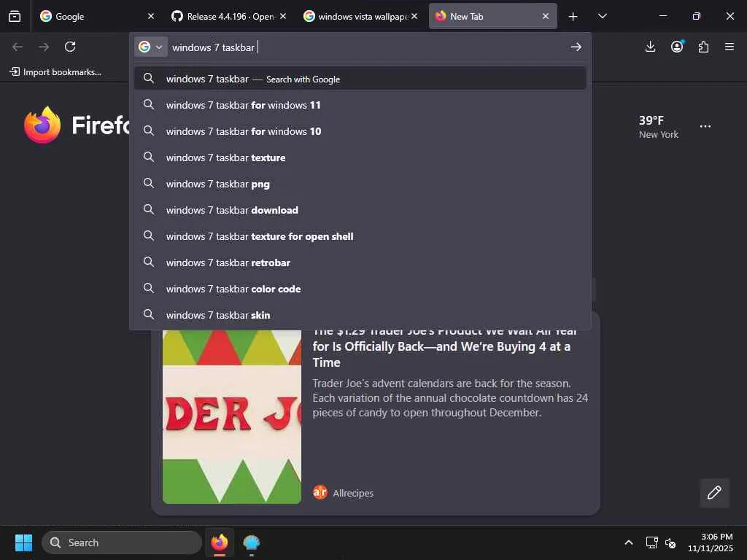Open the Trader Joe's Product article headline
Screen dimensions: 747x560
[445, 346]
